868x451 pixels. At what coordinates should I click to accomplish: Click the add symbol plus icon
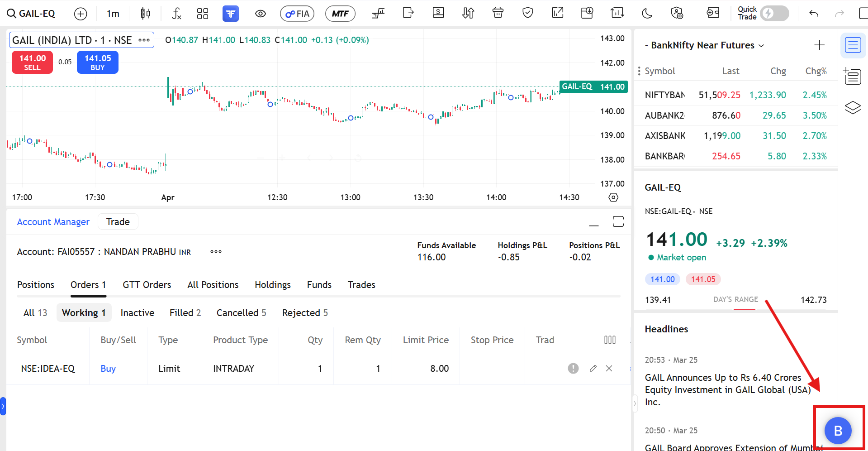pos(81,14)
